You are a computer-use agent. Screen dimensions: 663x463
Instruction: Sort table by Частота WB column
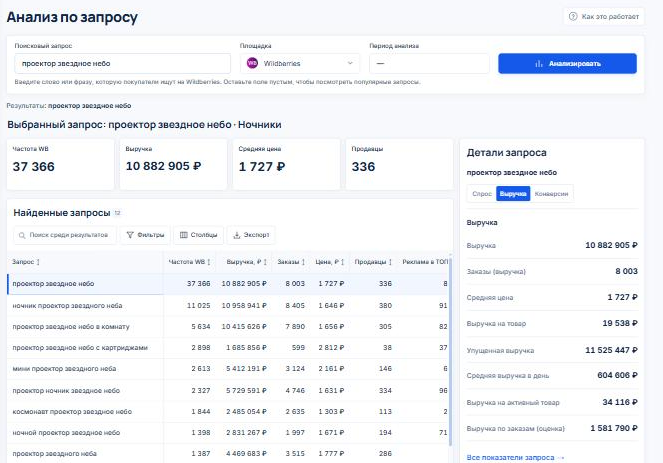coord(189,262)
